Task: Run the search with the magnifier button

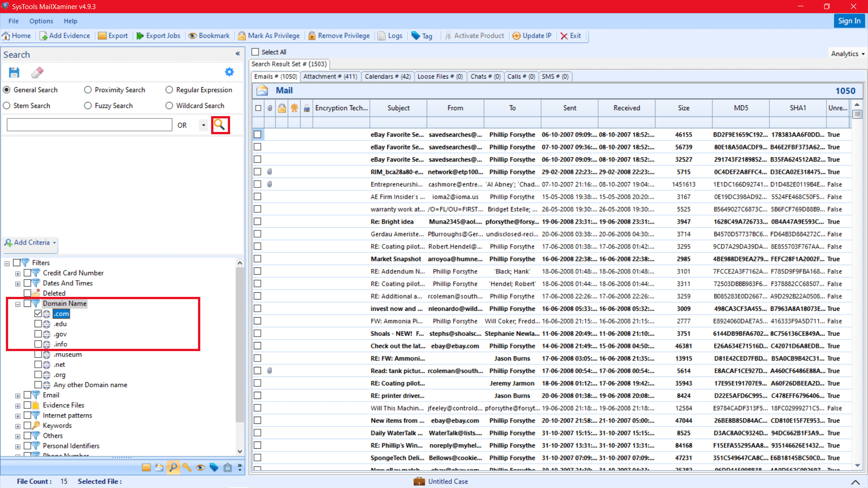Action: 220,125
